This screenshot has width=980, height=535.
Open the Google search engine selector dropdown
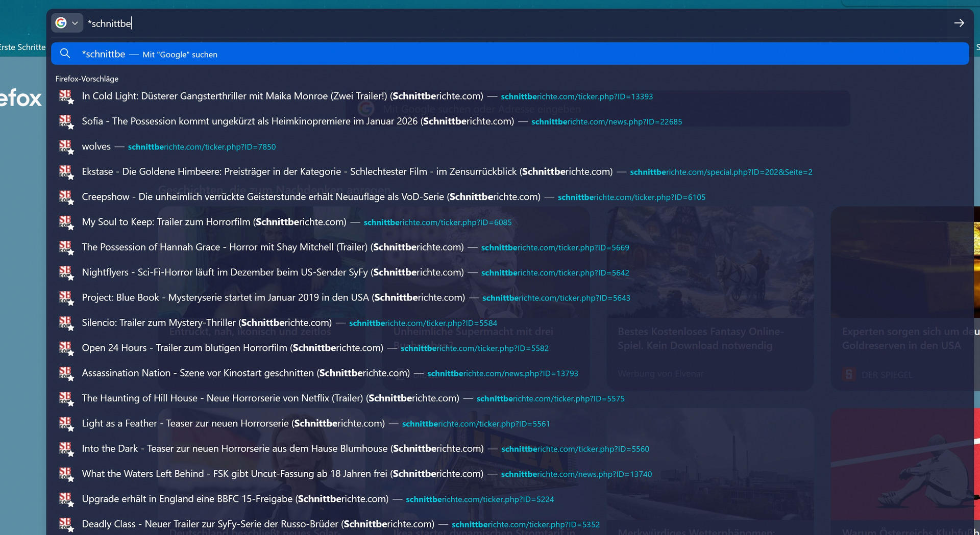coord(67,23)
